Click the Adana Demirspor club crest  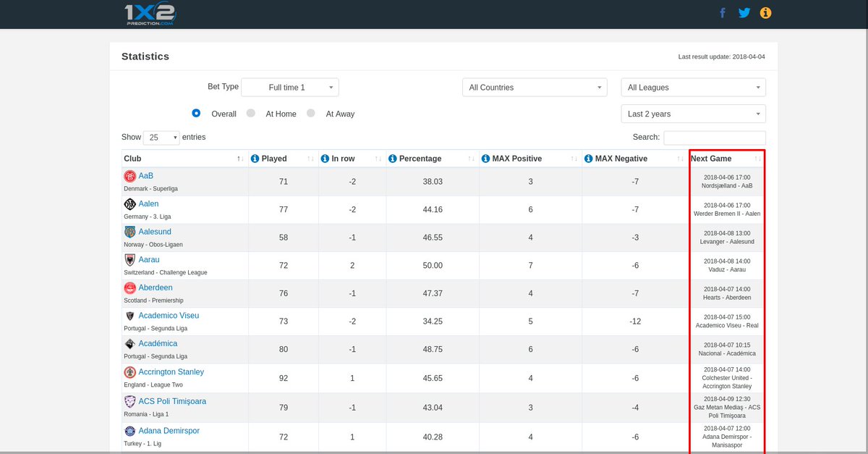[x=130, y=432]
